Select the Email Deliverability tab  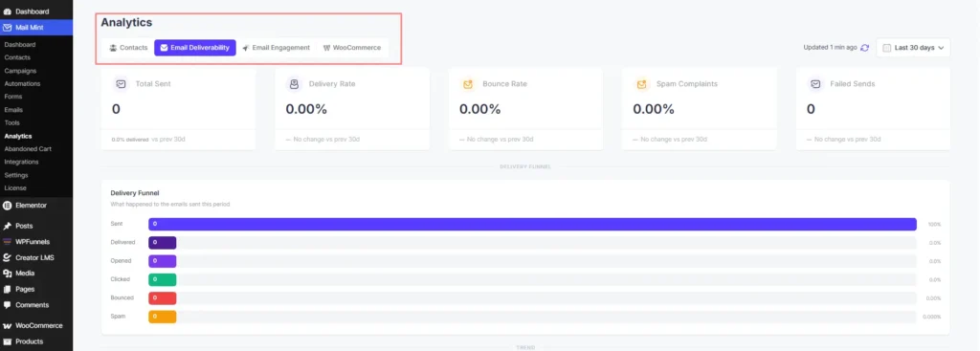195,48
